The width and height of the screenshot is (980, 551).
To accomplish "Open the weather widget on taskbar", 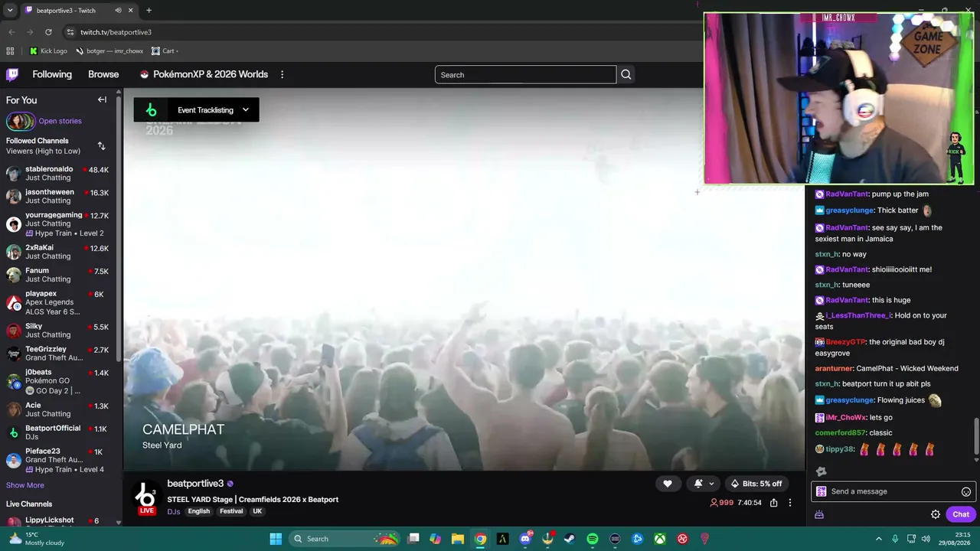I will (x=36, y=539).
